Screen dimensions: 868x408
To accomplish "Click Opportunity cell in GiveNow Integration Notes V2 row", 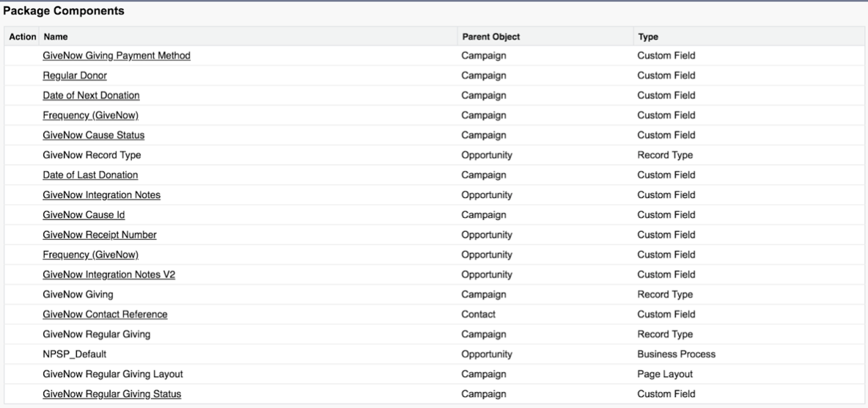I will tap(487, 275).
